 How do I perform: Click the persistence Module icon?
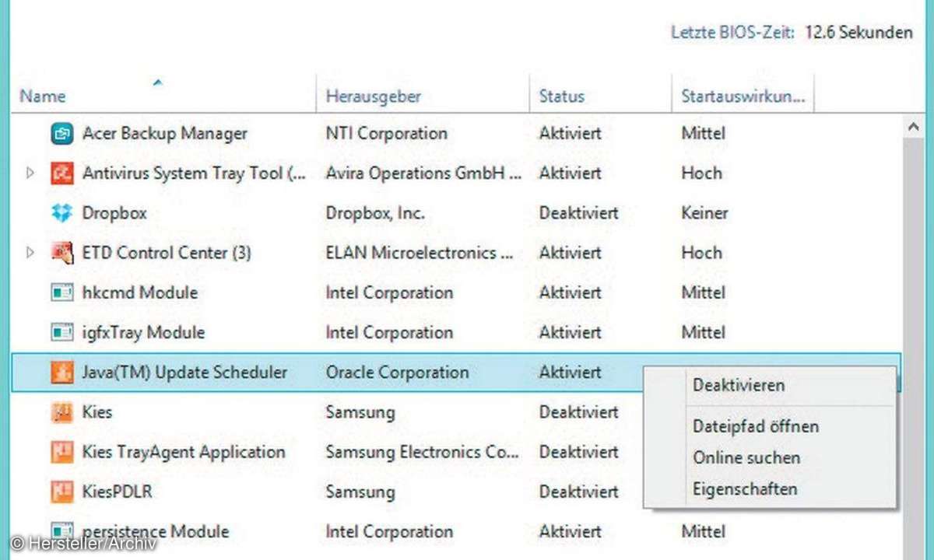pyautogui.click(x=61, y=532)
